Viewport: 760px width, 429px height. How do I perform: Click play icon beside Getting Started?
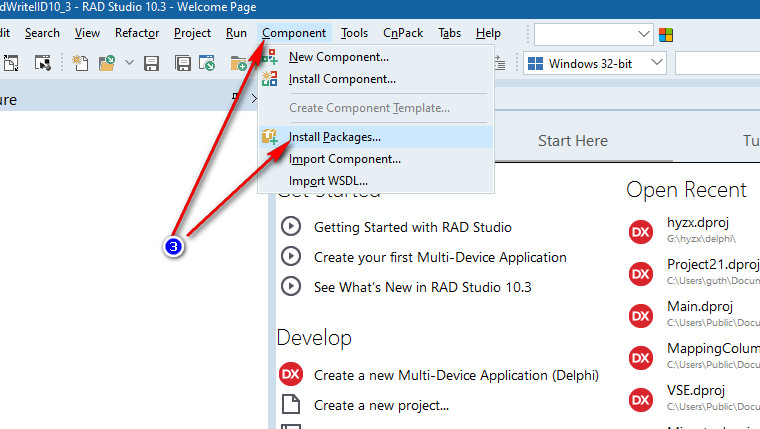tap(291, 226)
